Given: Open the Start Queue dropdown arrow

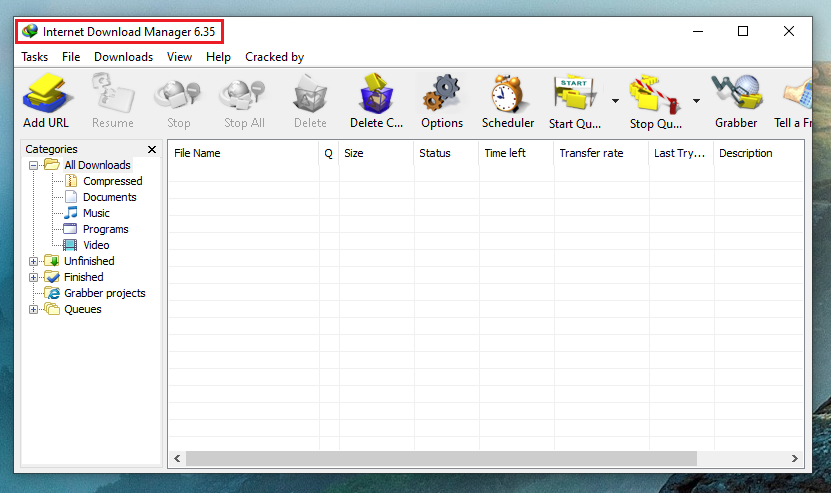Looking at the screenshot, I should [615, 100].
